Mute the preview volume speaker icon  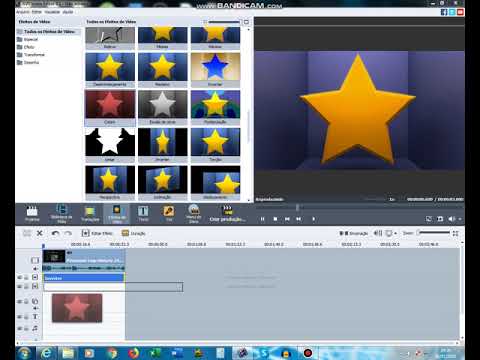point(452,219)
